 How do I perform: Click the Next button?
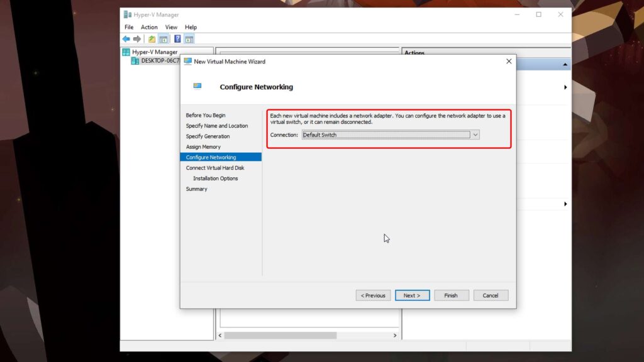click(412, 295)
